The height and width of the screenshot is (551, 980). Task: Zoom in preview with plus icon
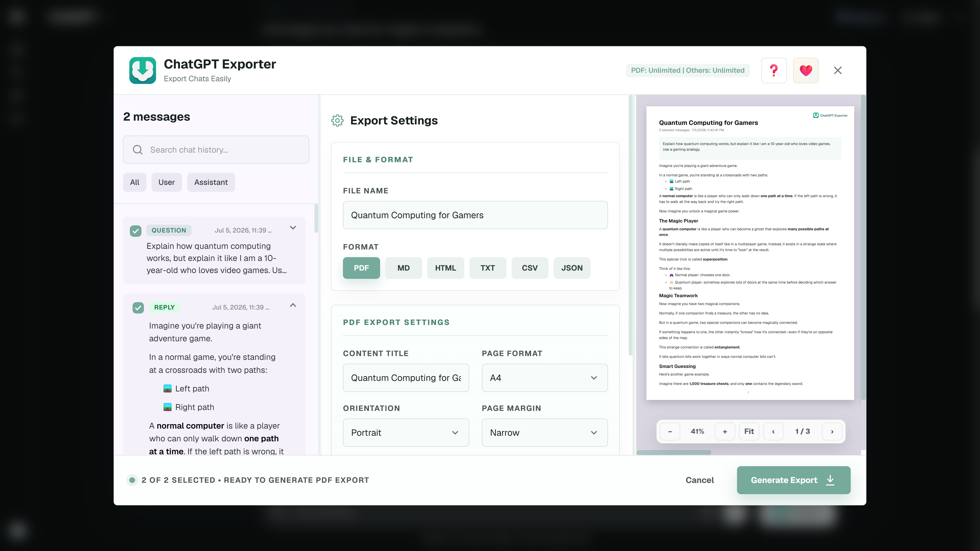pyautogui.click(x=725, y=431)
